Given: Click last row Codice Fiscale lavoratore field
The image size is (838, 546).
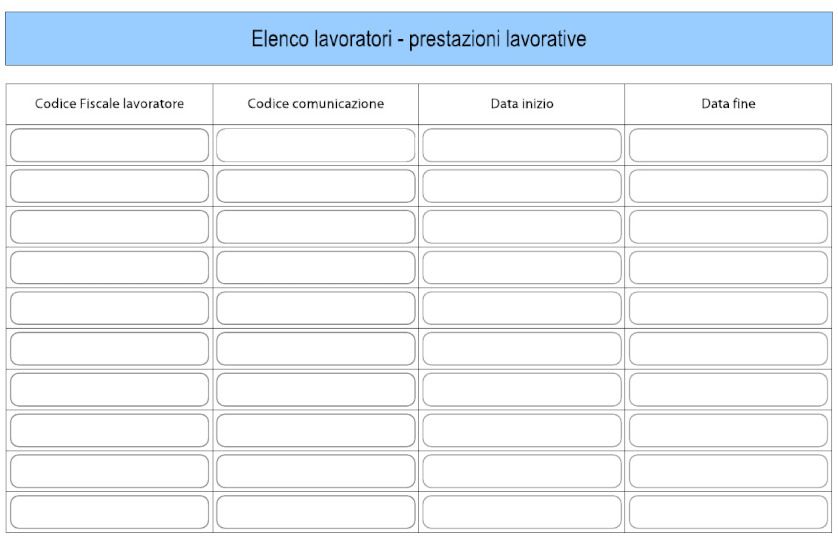Looking at the screenshot, I should click(109, 512).
